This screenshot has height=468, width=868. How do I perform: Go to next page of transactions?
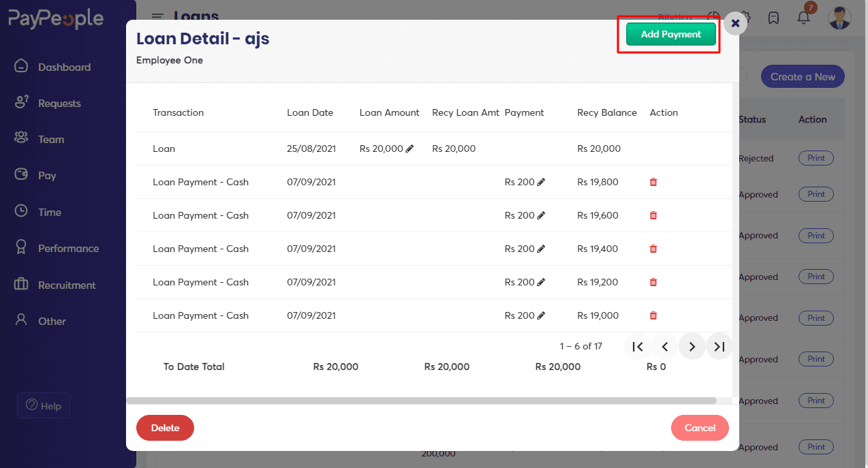[x=692, y=347]
